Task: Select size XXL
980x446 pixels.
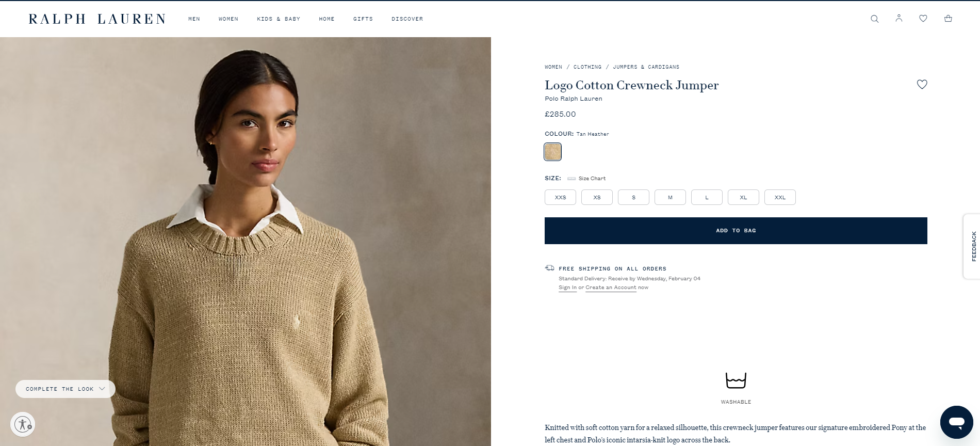Action: (x=780, y=197)
